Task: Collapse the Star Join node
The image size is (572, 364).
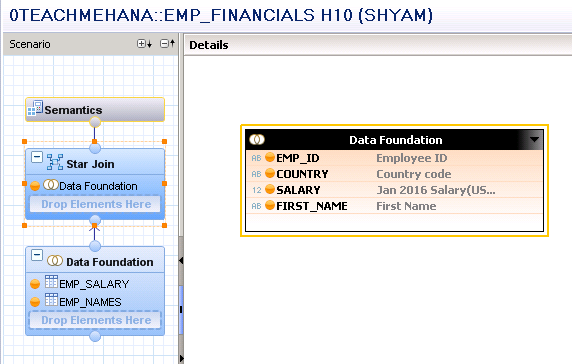Action: point(37,158)
